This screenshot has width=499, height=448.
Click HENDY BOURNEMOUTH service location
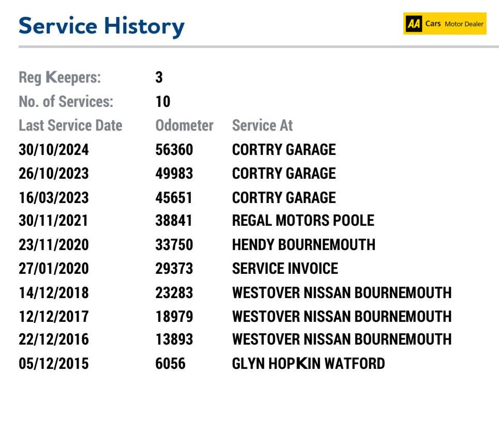[x=304, y=244]
